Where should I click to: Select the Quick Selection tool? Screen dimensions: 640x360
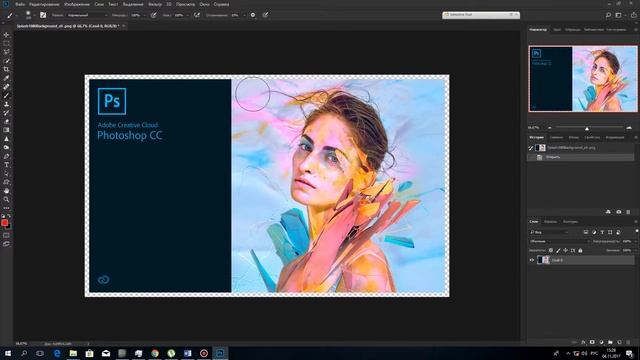click(6, 61)
